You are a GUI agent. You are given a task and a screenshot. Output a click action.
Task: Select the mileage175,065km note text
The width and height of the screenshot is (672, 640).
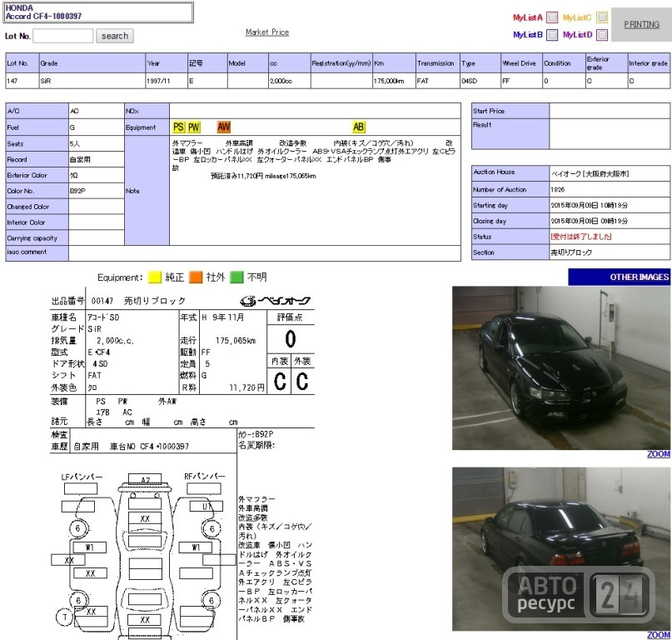point(290,176)
